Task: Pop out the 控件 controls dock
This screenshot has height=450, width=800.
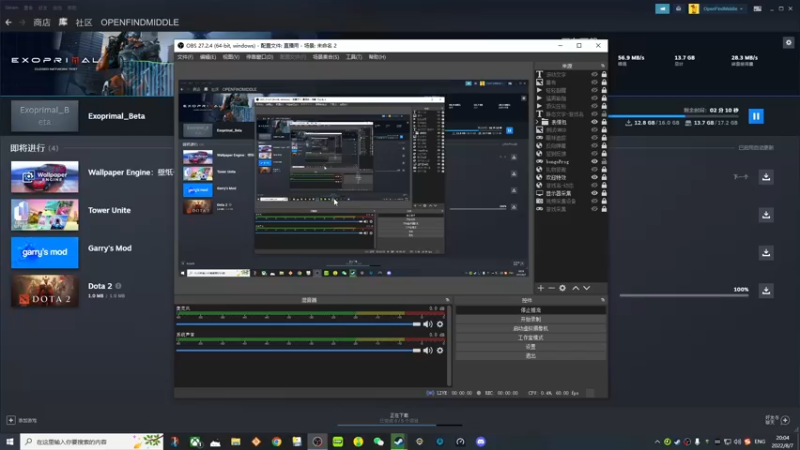Action: (603, 300)
